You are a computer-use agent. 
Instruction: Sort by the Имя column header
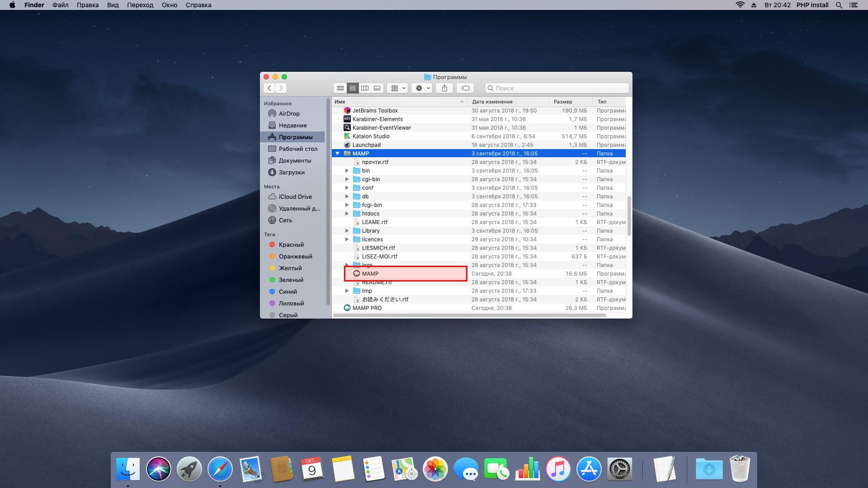point(400,102)
